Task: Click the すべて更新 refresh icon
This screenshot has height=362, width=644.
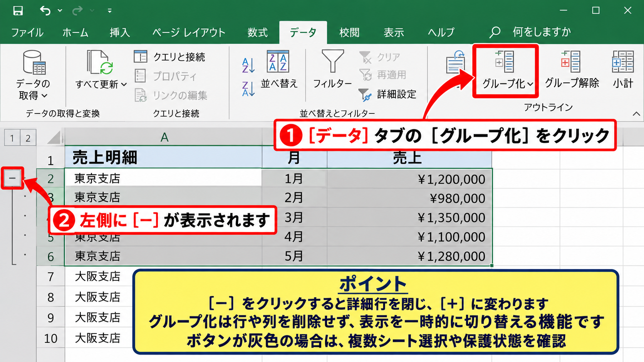Action: coord(100,62)
